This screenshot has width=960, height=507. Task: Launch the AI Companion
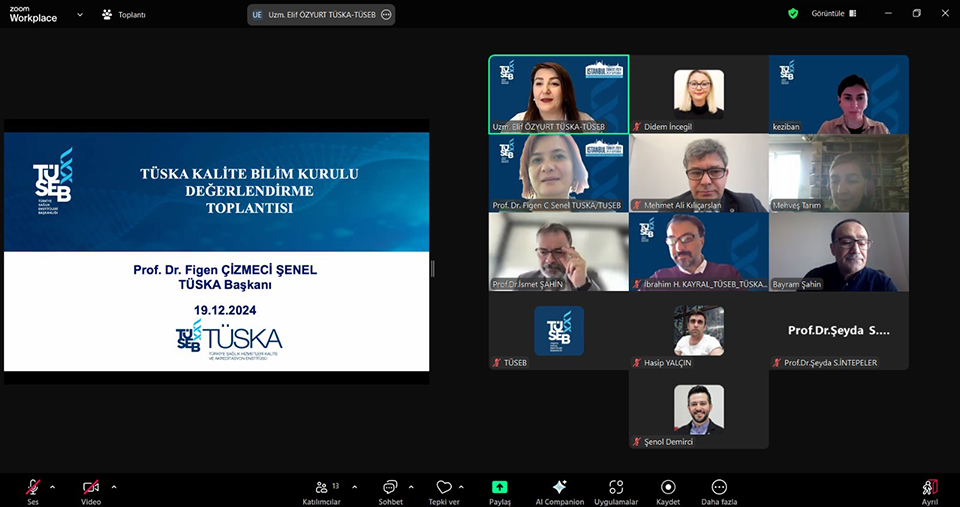(x=559, y=487)
